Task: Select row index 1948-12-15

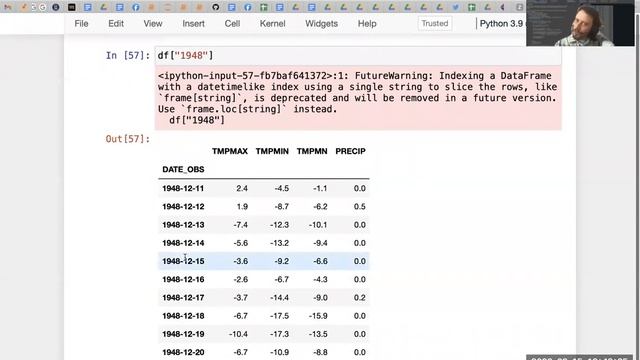Action: pos(183,261)
